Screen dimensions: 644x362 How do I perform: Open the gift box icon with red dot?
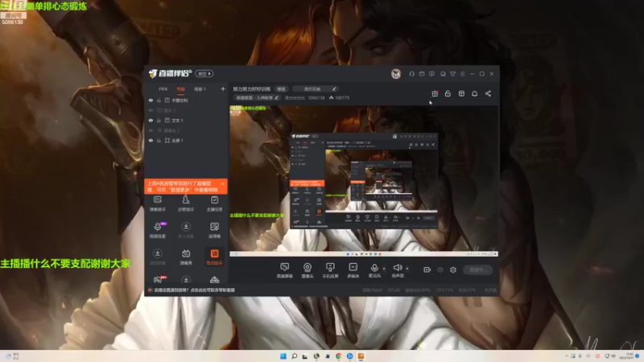pos(435,93)
